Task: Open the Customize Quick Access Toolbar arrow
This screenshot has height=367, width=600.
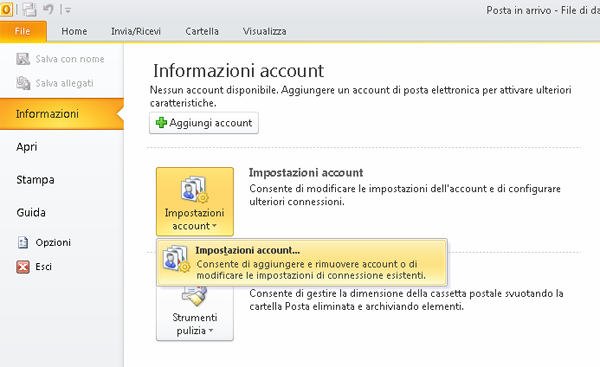Action: pos(68,10)
